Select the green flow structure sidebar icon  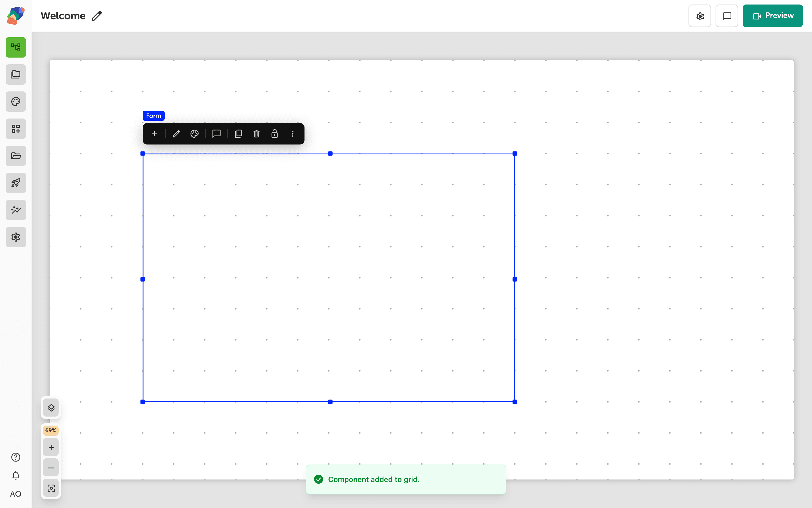(x=16, y=47)
